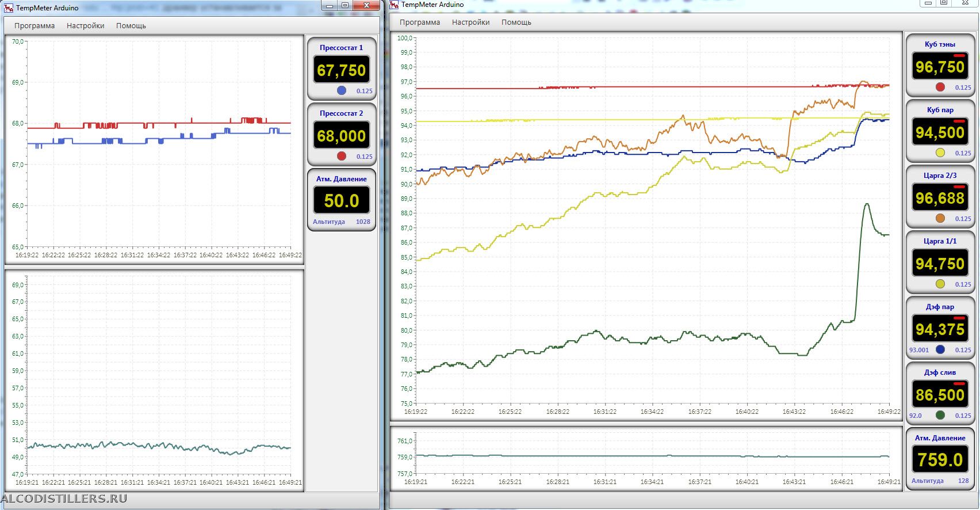
Task: Click altitude value 128 in right window
Action: point(963,481)
